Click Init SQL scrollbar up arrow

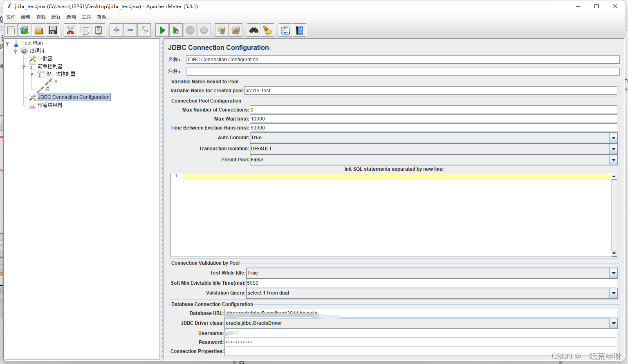point(614,176)
